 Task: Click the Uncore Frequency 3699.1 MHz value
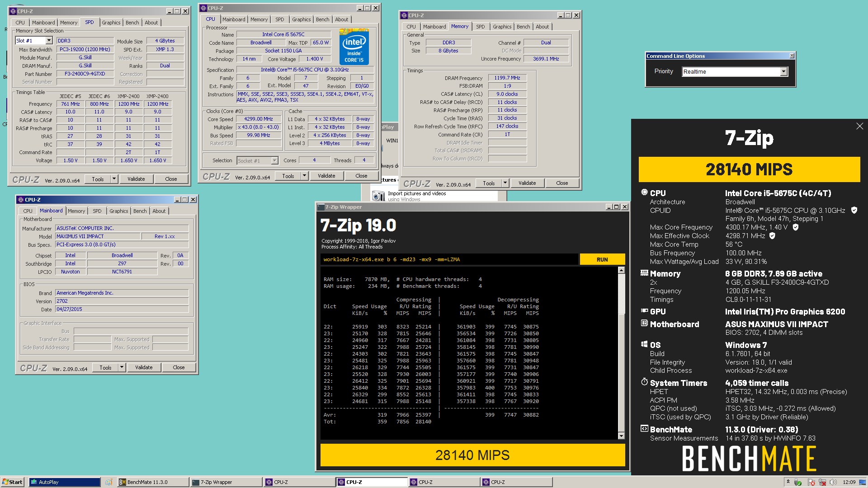point(546,59)
